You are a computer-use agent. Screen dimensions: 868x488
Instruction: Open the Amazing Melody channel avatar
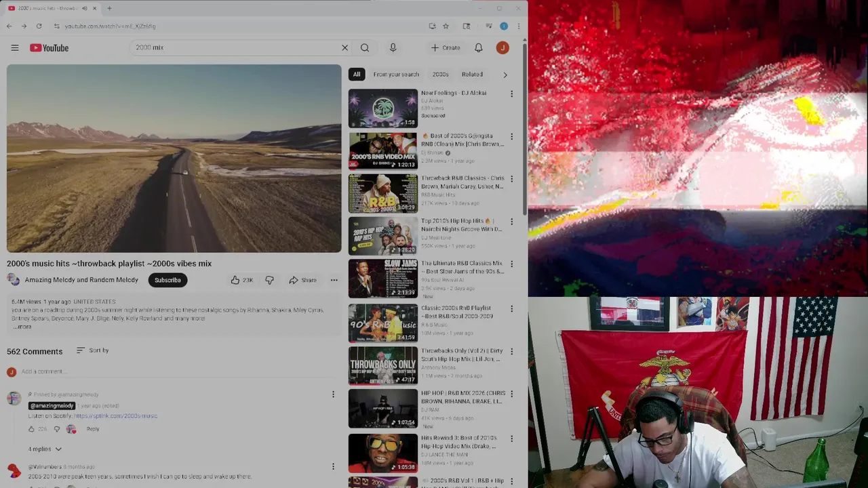point(13,280)
